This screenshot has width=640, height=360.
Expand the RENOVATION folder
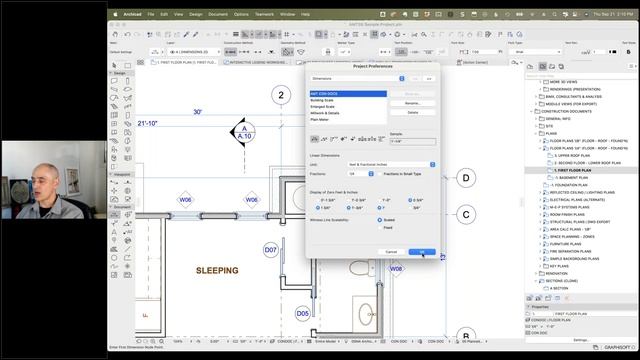tap(536, 273)
